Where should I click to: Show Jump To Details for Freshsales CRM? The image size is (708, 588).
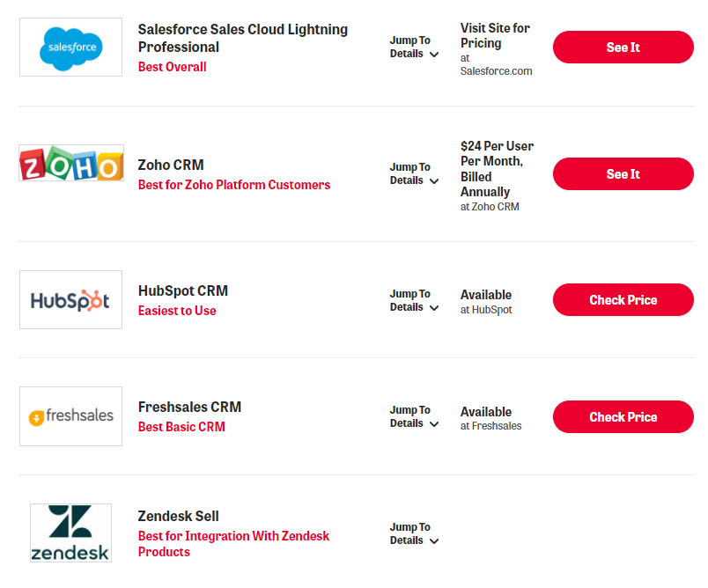414,417
